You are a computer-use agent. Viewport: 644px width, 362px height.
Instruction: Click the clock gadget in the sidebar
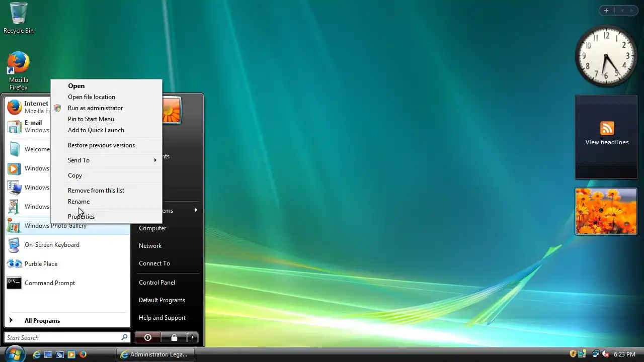click(606, 56)
